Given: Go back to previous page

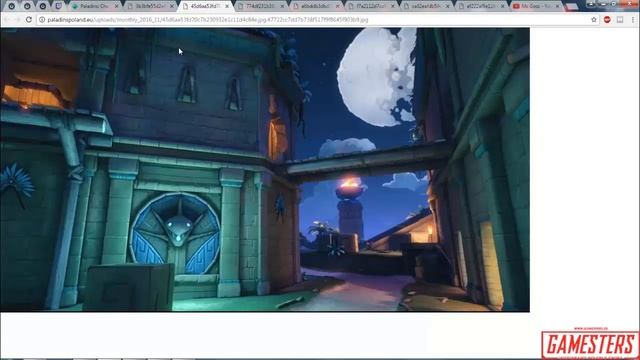Looking at the screenshot, I should tap(7, 20).
